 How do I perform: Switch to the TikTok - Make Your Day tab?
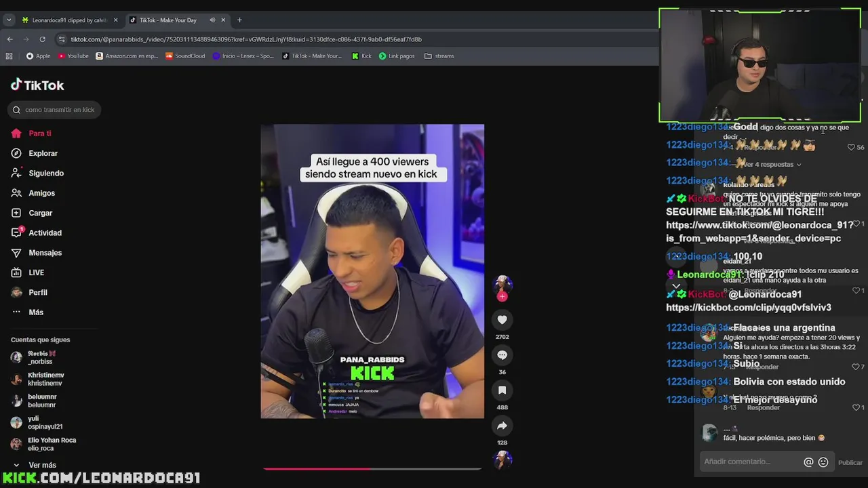(176, 20)
